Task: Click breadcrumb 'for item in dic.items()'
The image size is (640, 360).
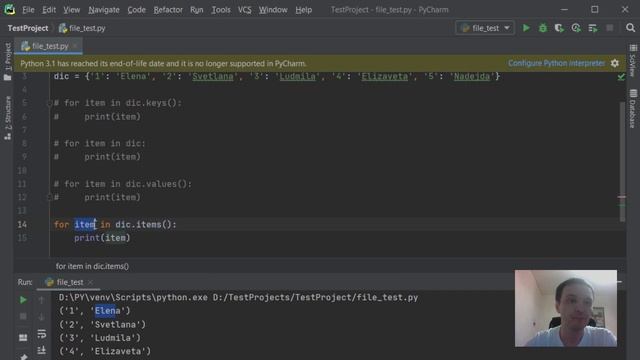Action: tap(92, 266)
